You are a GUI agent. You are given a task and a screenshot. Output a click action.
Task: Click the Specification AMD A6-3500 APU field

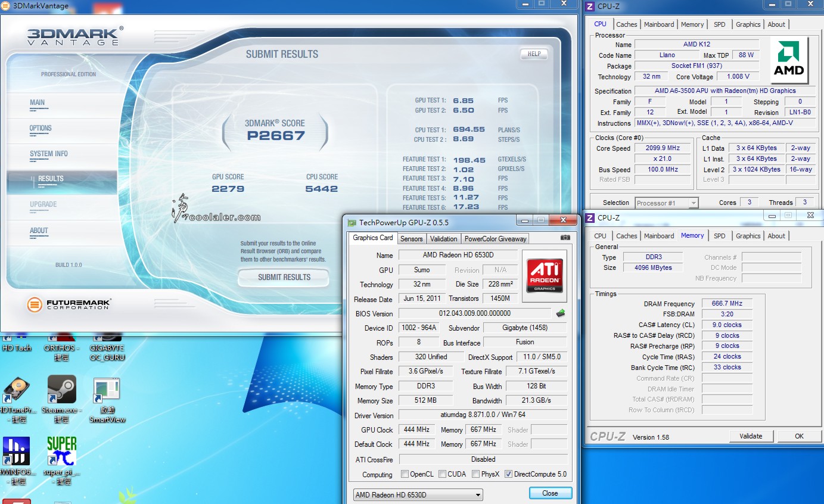pos(725,91)
